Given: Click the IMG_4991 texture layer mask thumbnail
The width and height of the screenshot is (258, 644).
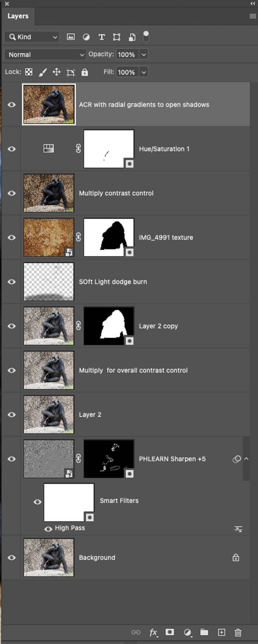Looking at the screenshot, I should pyautogui.click(x=109, y=237).
